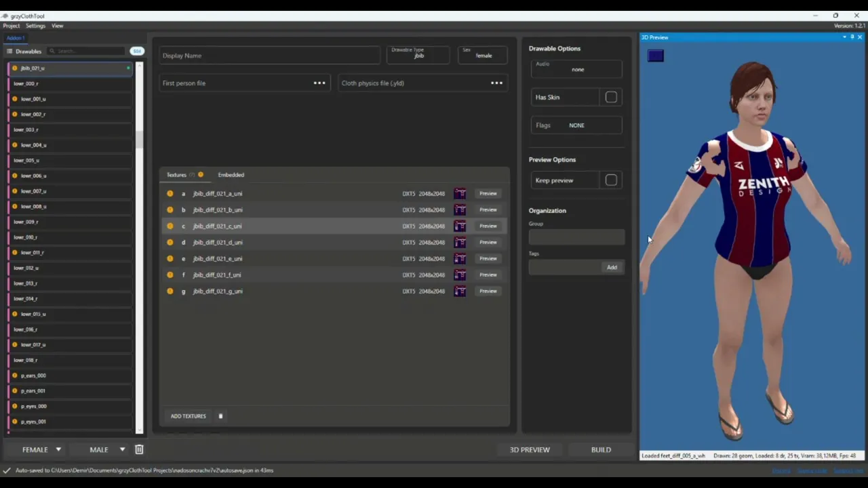Image resolution: width=868 pixels, height=488 pixels.
Task: Click the warning icon for texture jbib_diff_021_d_uni
Action: (x=170, y=243)
